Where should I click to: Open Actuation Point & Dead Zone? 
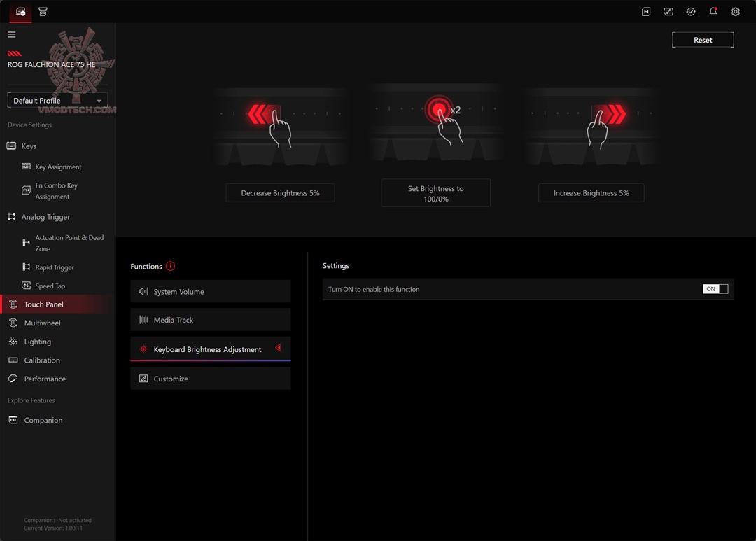(69, 243)
